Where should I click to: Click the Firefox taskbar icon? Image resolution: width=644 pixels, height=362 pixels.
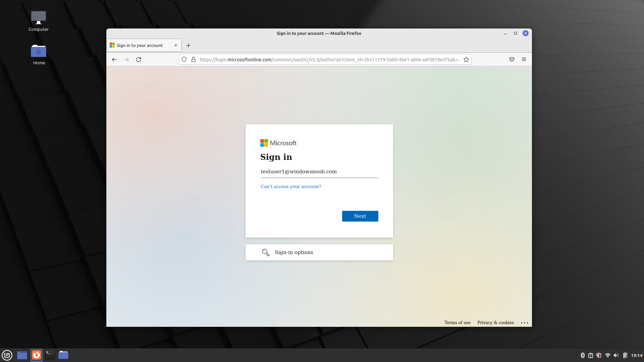[37, 355]
